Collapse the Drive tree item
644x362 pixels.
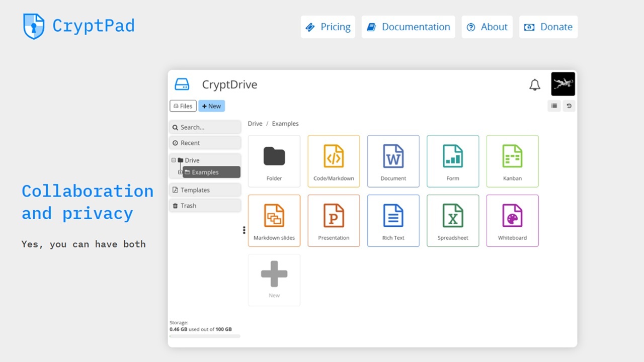(174, 160)
